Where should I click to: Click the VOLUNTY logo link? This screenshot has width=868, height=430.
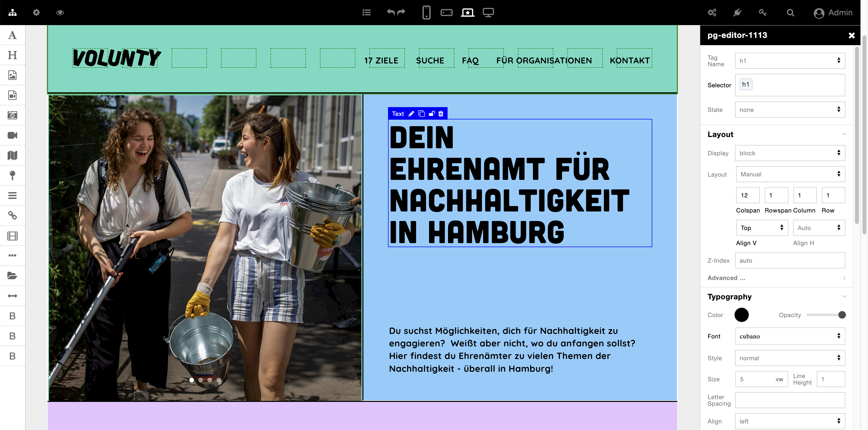coord(117,58)
